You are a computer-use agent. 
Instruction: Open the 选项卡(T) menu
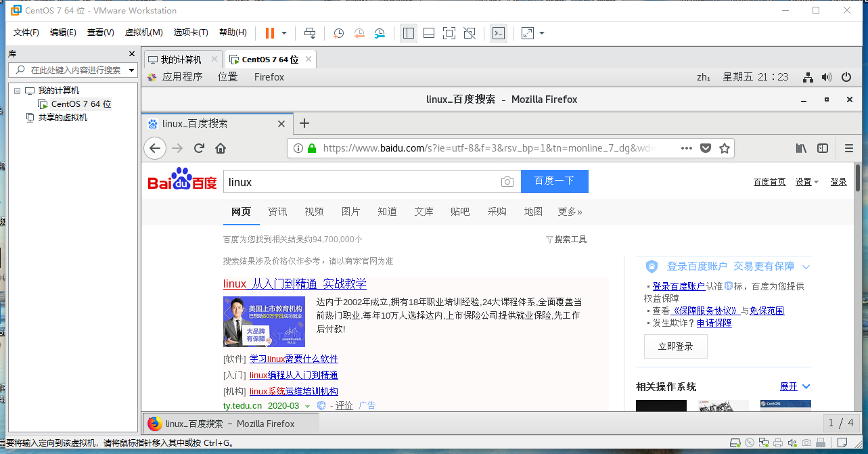191,32
